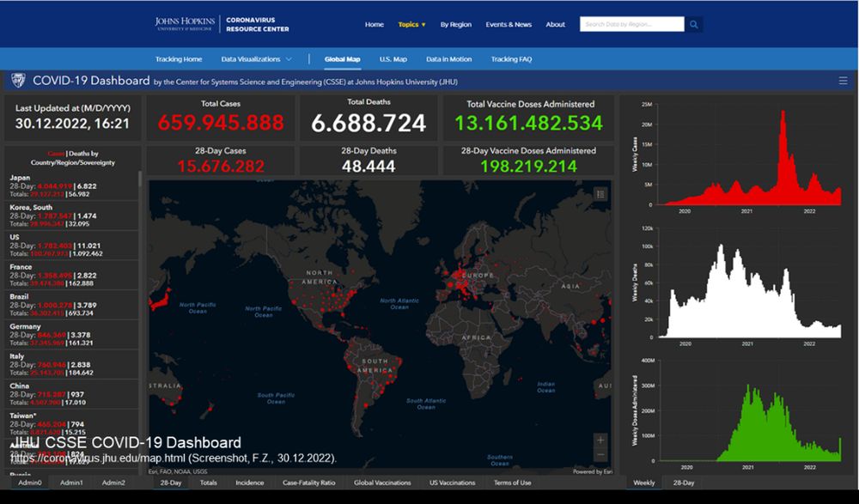This screenshot has height=504, width=859.
Task: Click the red Weekly Cases chart
Action: click(x=736, y=156)
